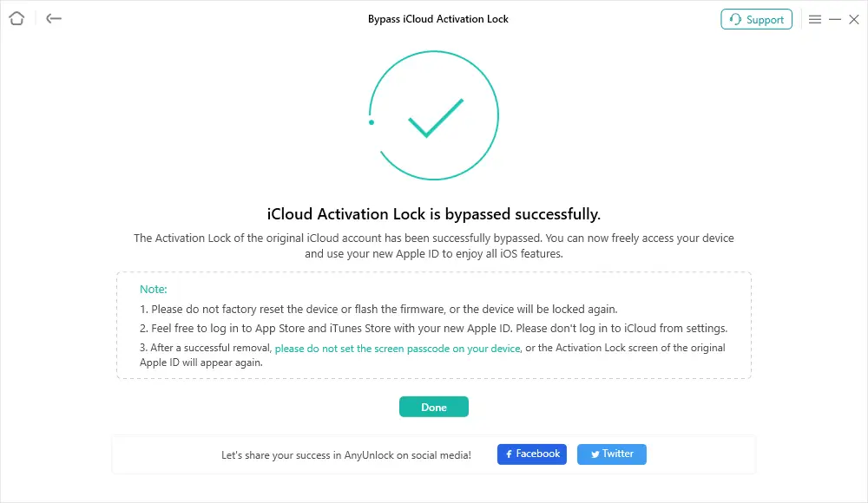
Task: Close the AnyUnlock window
Action: pyautogui.click(x=854, y=19)
